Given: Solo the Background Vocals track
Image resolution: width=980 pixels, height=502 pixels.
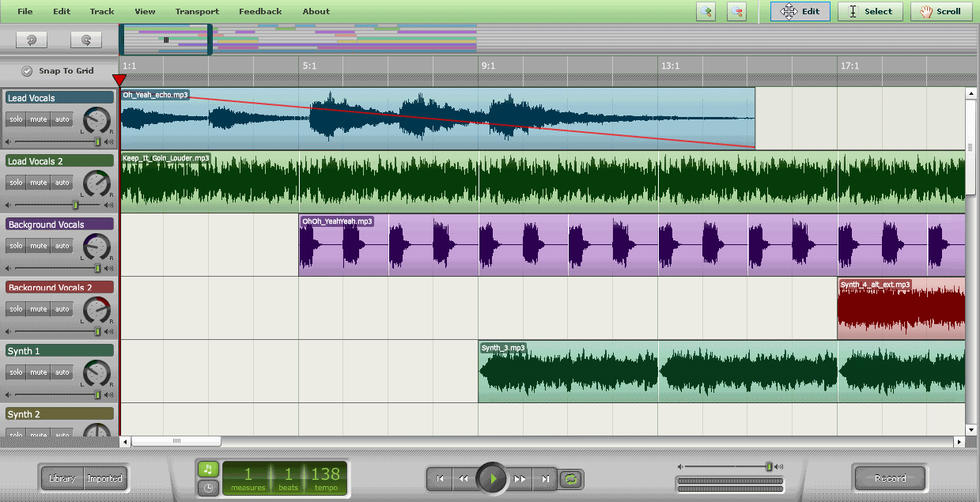Looking at the screenshot, I should point(16,246).
